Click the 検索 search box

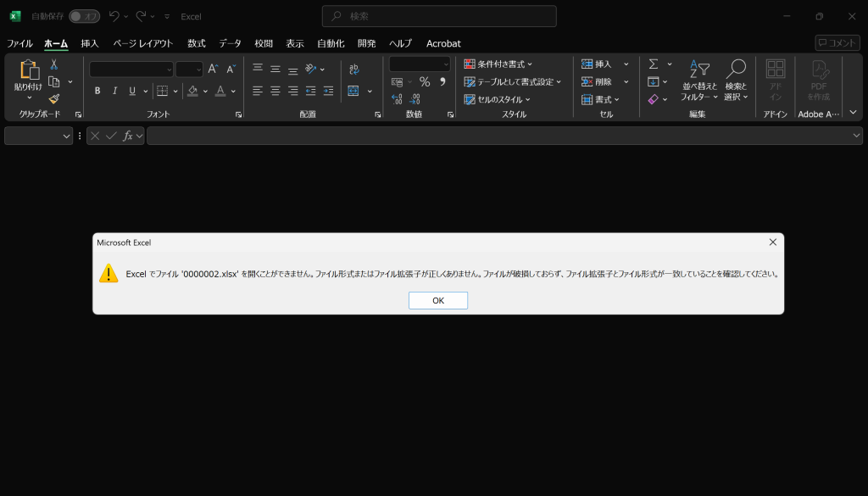[x=439, y=16]
